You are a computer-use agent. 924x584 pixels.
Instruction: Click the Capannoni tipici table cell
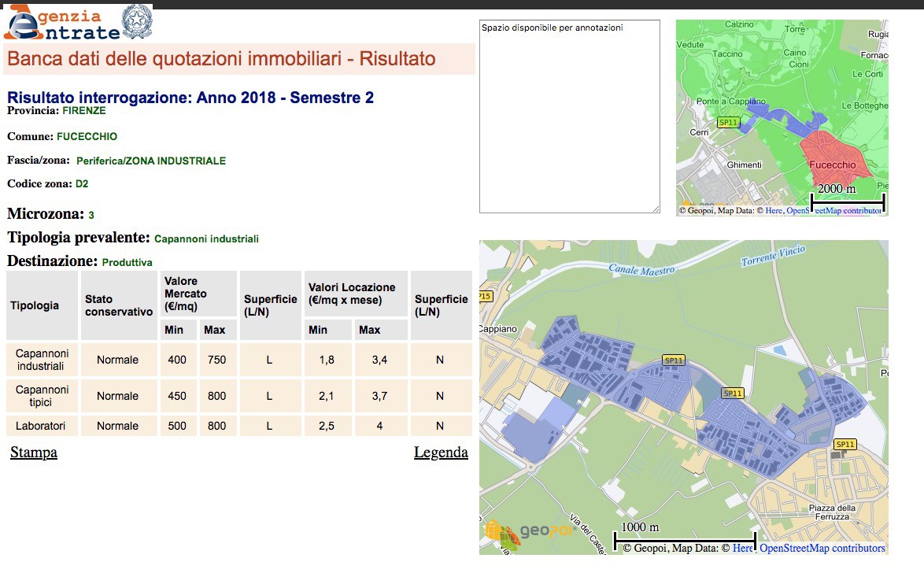(42, 396)
